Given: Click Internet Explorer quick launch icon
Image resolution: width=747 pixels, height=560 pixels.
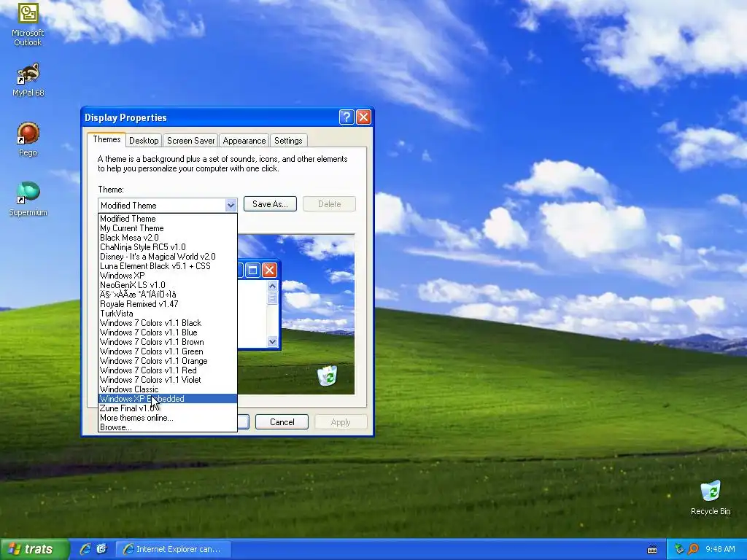Looking at the screenshot, I should point(85,549).
